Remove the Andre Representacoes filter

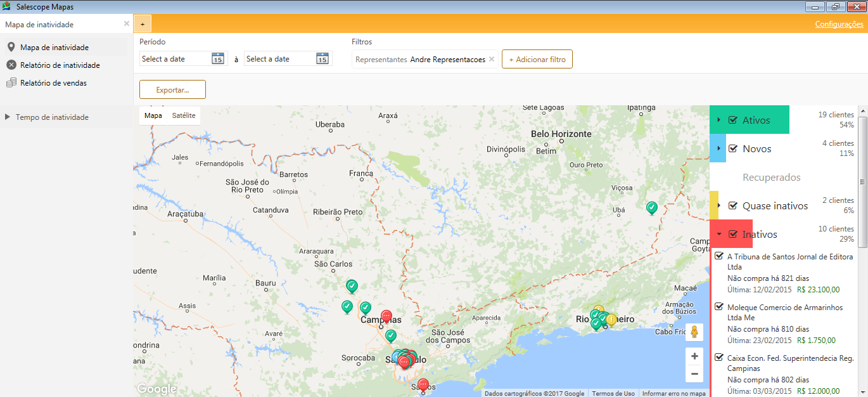coord(492,58)
